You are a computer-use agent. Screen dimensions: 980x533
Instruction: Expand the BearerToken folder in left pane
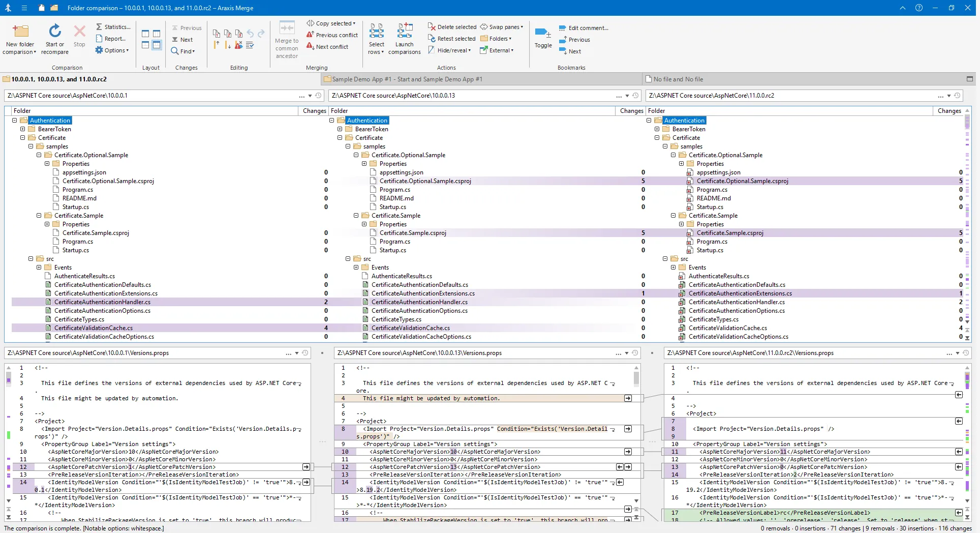pos(23,129)
